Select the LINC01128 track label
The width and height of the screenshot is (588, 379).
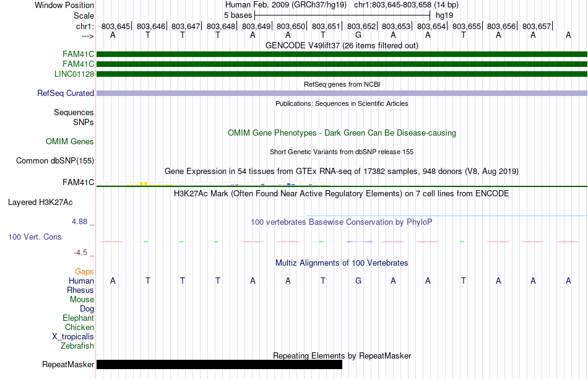coord(74,74)
